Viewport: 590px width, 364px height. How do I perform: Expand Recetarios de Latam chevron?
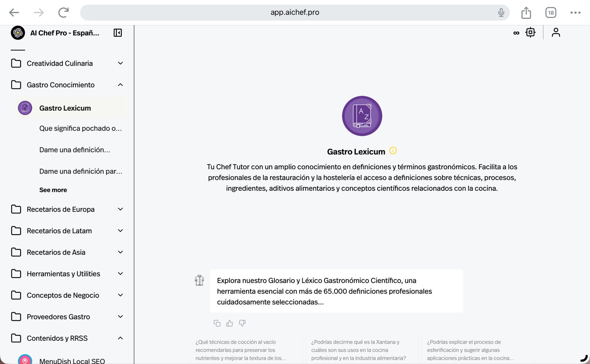coord(120,230)
